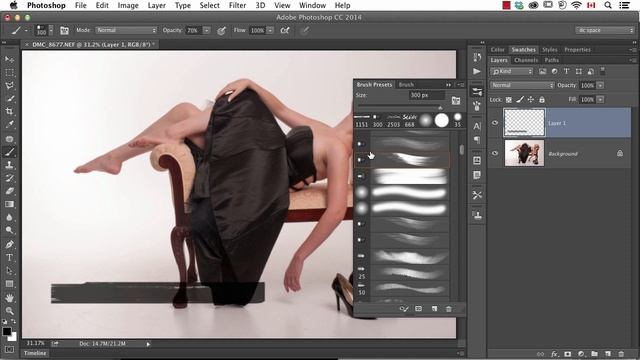
Task: Filter layers by pixel layer icon
Action: pos(542,71)
